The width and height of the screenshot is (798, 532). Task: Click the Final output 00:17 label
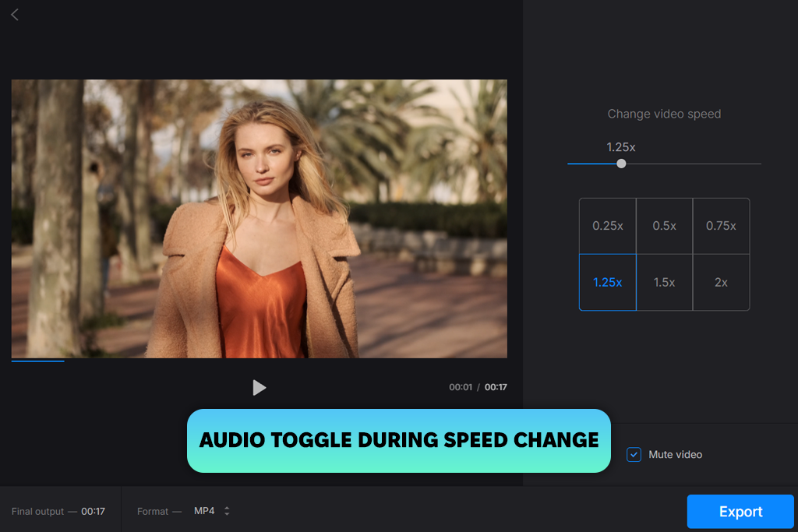(x=58, y=511)
